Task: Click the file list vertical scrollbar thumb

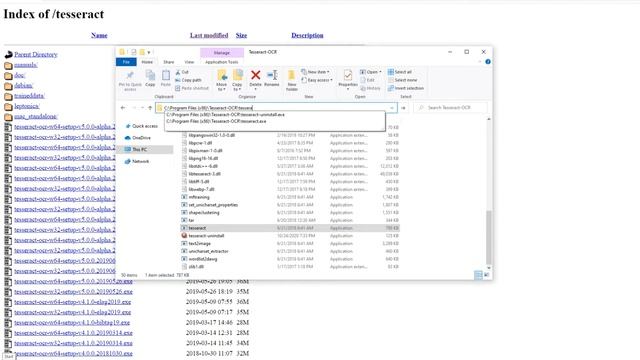Action: pos(489,237)
